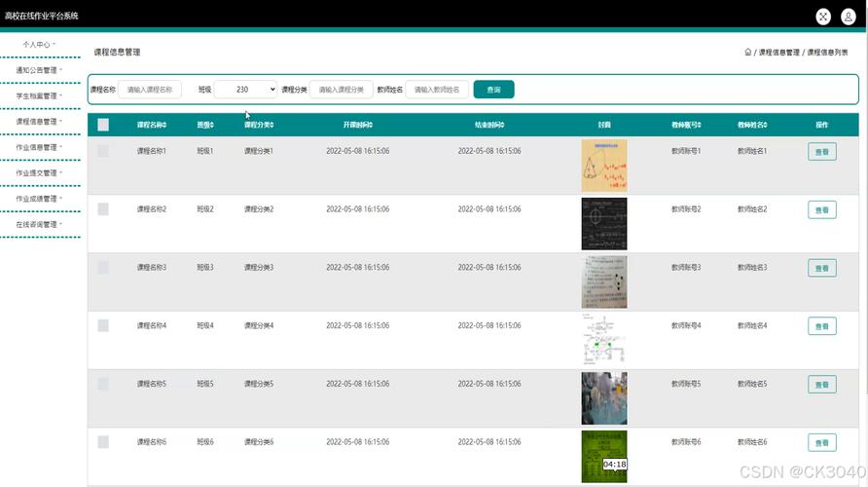Check the row checkbox for 课程名称4
Screen dimensions: 868x487
point(103,325)
